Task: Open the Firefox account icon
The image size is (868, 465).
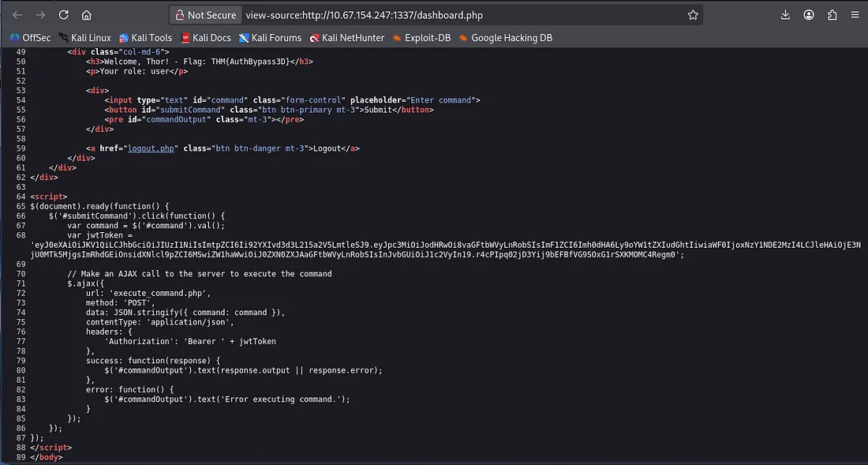Action: pyautogui.click(x=809, y=15)
